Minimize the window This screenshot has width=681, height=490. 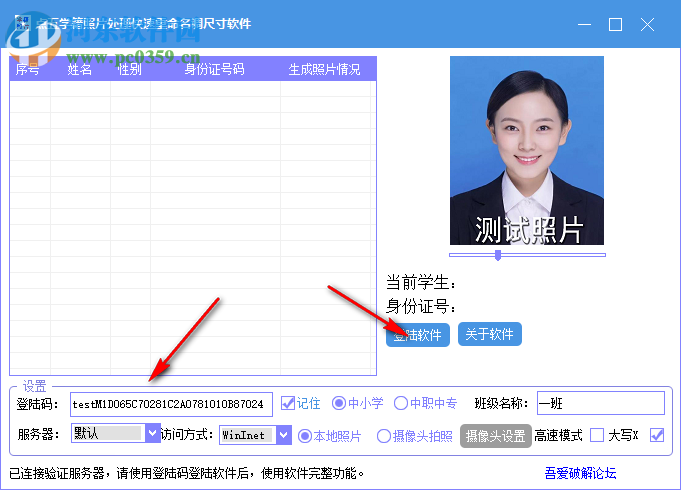(584, 24)
